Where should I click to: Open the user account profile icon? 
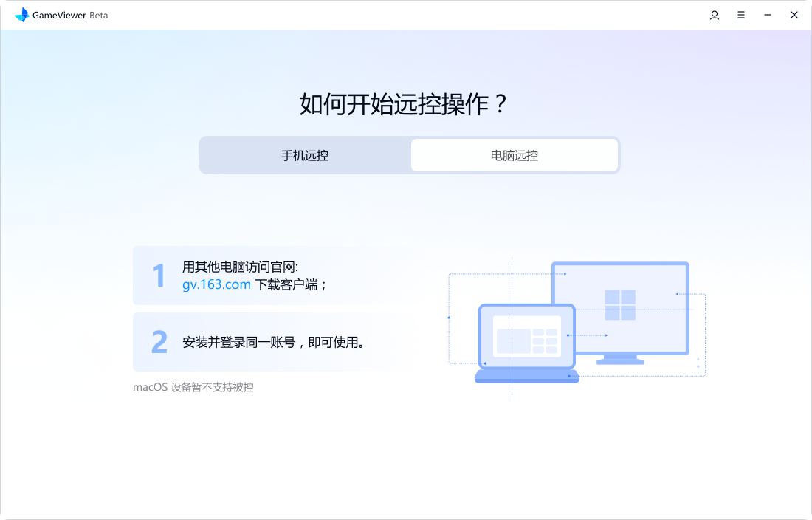(715, 15)
